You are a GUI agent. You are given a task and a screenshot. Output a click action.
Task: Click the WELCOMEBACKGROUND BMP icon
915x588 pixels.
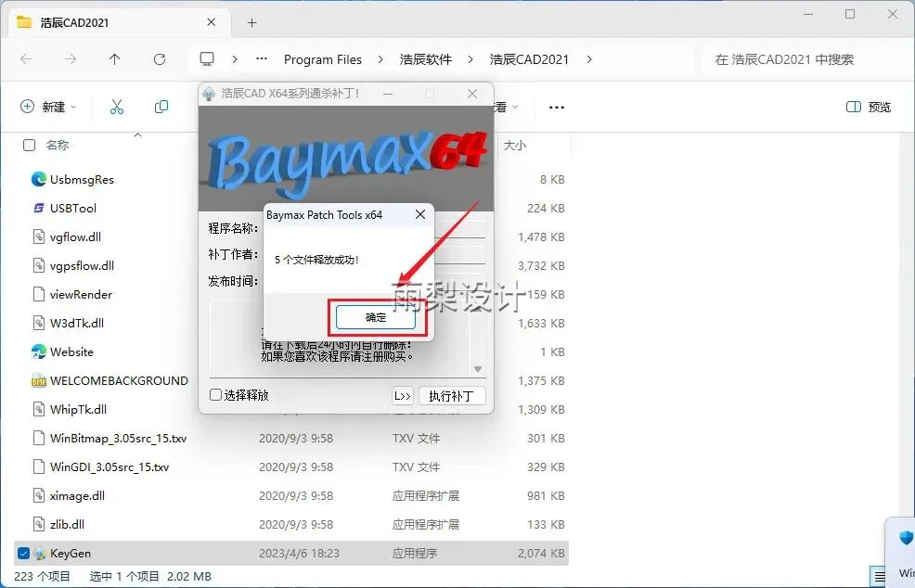(x=39, y=380)
